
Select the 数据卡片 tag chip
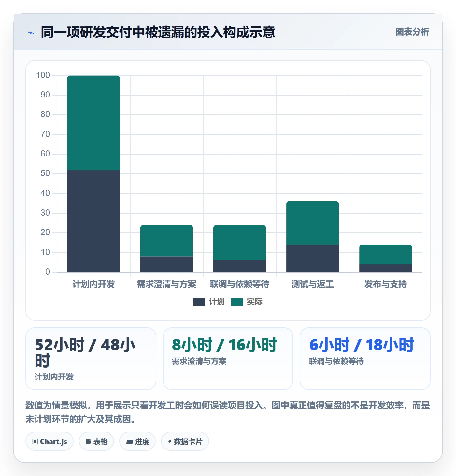[185, 441]
